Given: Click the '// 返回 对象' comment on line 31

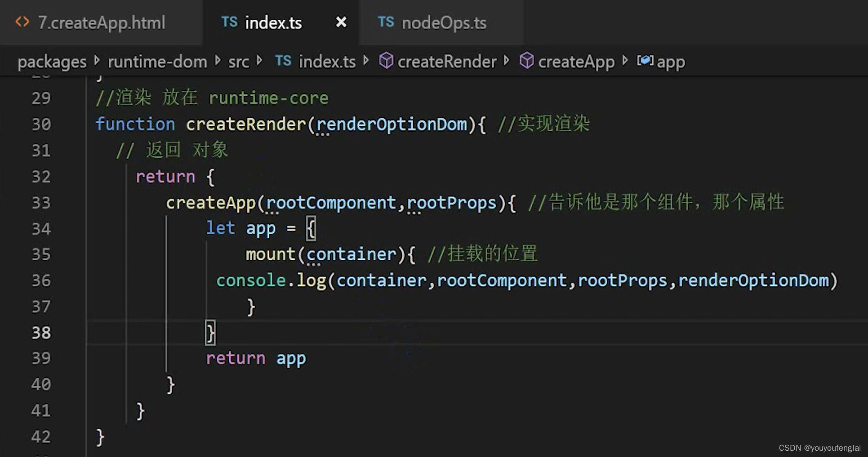Looking at the screenshot, I should (x=172, y=150).
